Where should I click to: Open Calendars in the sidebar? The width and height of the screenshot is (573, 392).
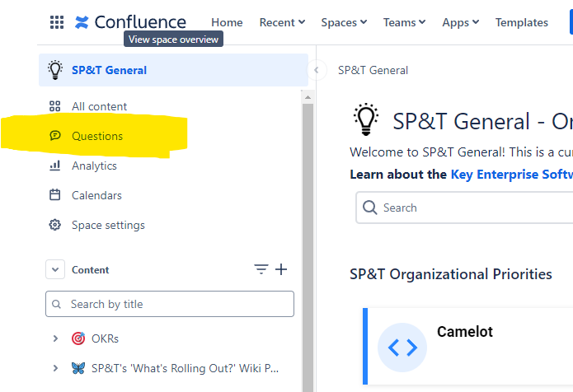pyautogui.click(x=96, y=195)
